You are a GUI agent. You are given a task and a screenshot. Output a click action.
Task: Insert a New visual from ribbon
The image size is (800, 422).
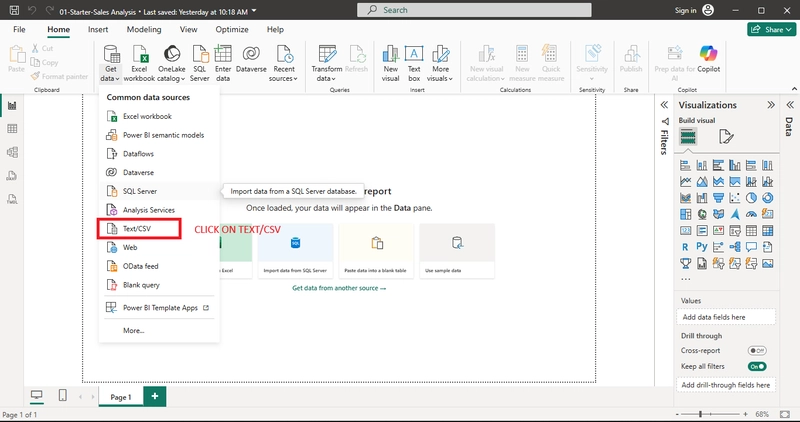[x=390, y=63]
